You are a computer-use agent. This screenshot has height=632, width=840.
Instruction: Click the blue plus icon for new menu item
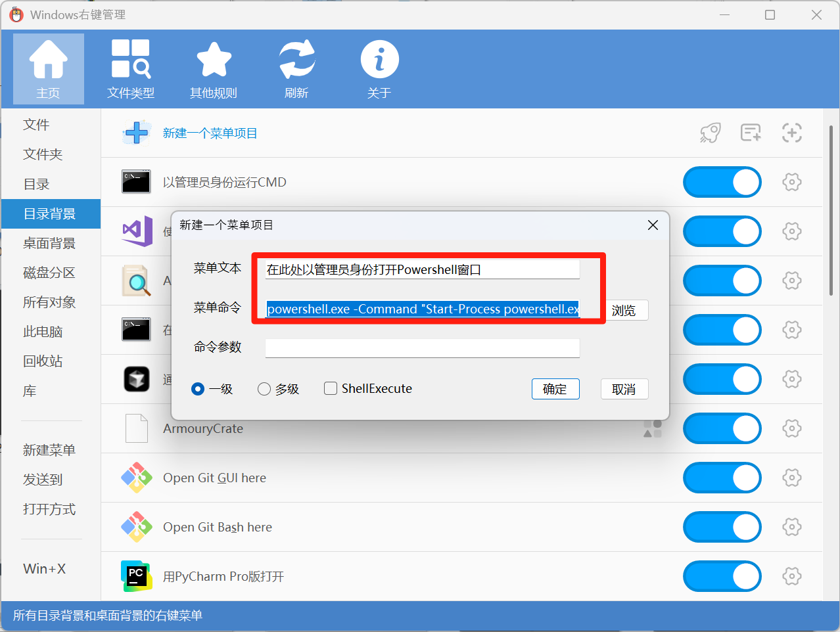pyautogui.click(x=137, y=133)
